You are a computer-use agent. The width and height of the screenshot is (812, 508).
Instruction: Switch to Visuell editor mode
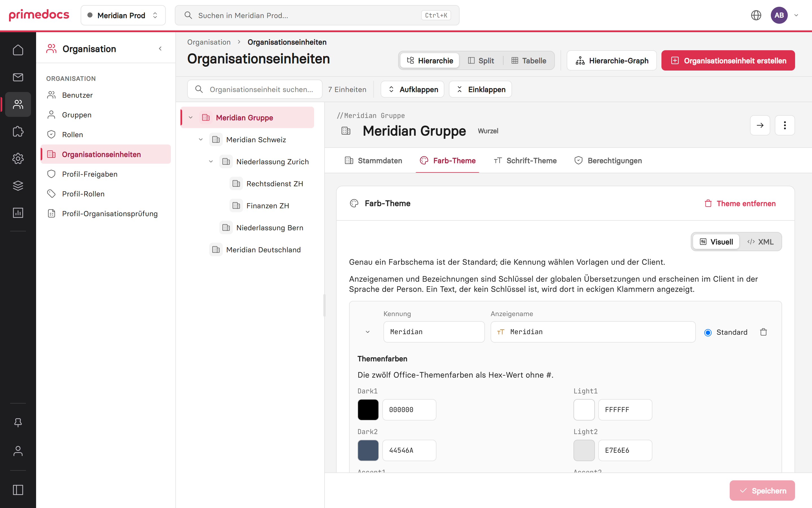[716, 242]
